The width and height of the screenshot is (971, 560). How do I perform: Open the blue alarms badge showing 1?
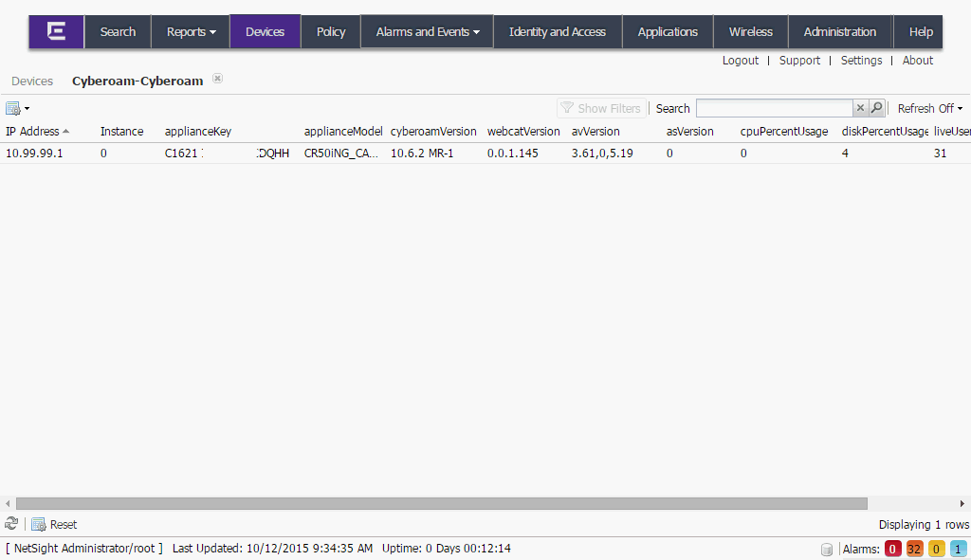(958, 549)
